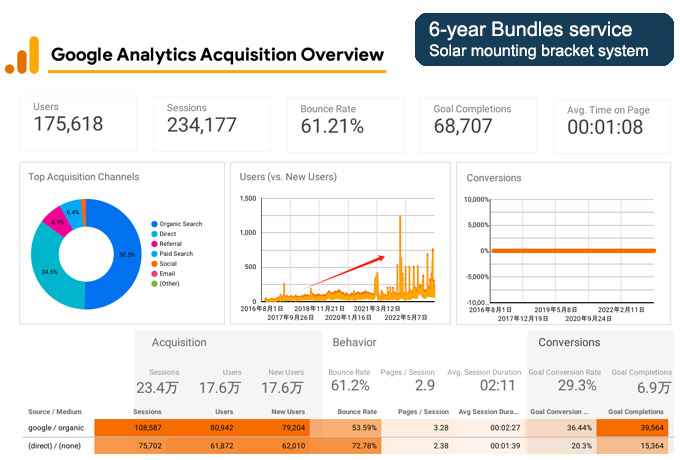Click pages per session cell 2.38
The width and height of the screenshot is (680, 460).
click(441, 446)
